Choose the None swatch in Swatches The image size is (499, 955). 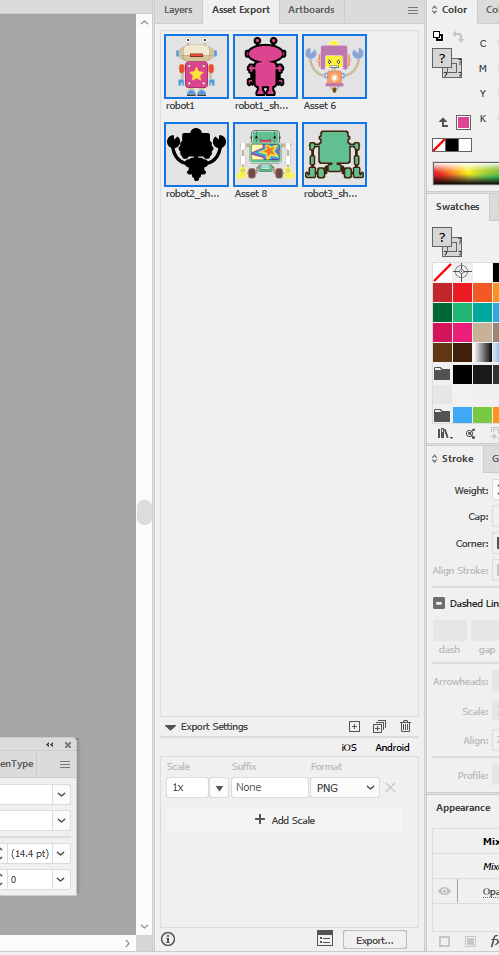pyautogui.click(x=442, y=272)
